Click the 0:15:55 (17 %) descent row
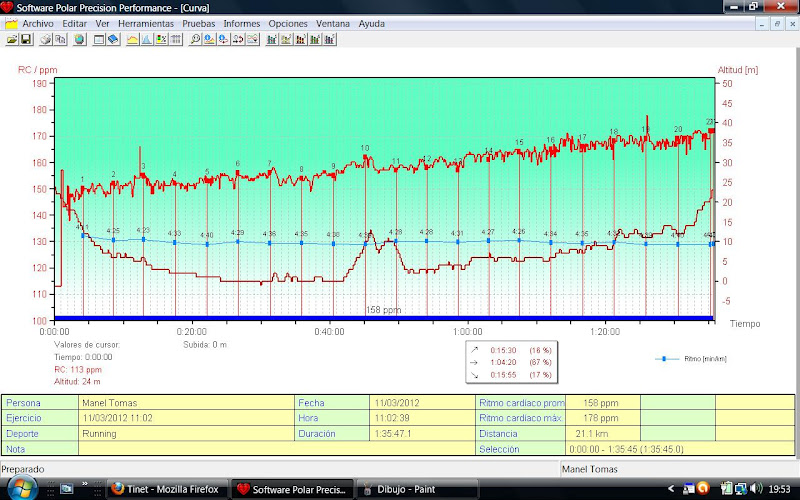This screenshot has width=800, height=500. 512,374
